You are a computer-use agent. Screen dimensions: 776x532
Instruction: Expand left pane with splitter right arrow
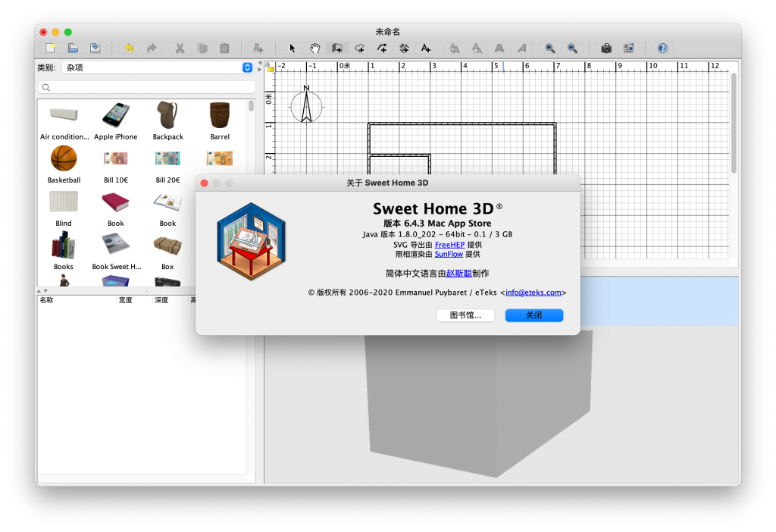tap(260, 69)
